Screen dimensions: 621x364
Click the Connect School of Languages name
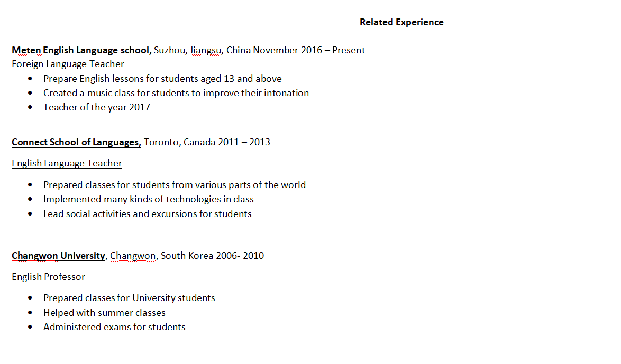click(x=76, y=142)
